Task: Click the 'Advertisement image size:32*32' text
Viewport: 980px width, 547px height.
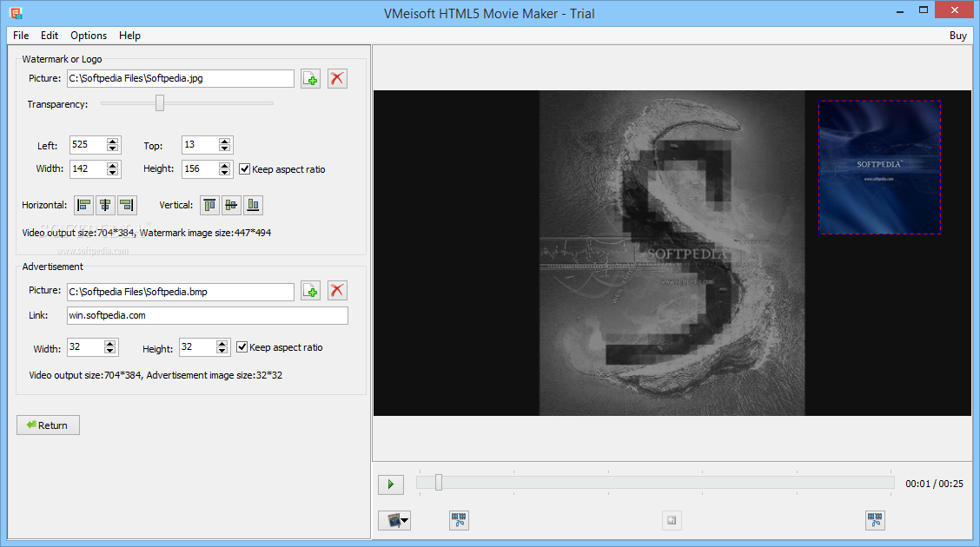Action: [x=215, y=375]
